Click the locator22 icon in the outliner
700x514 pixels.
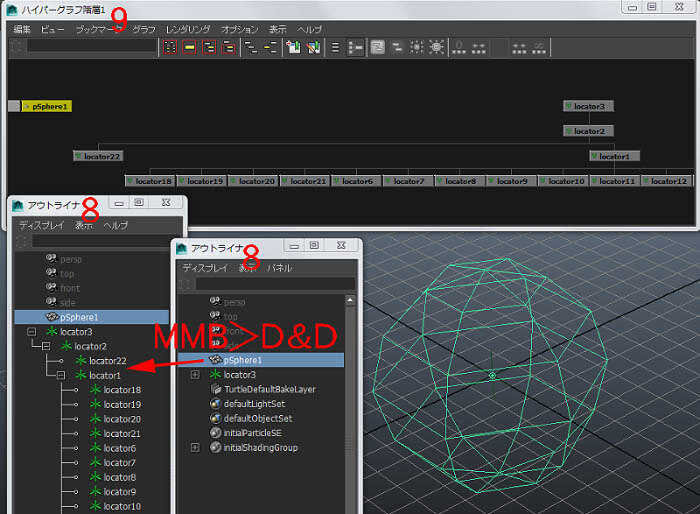tap(81, 361)
